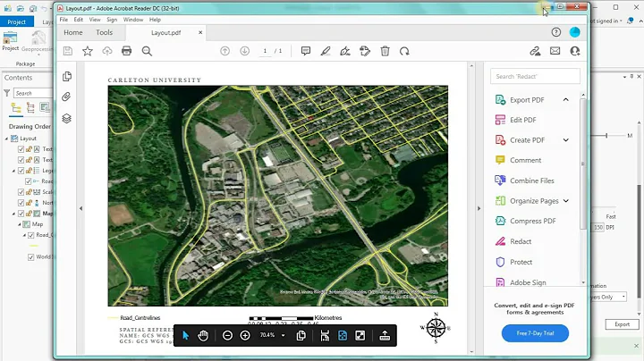
Task: Collapse the Legend node in Contents tree
Action: tap(13, 171)
